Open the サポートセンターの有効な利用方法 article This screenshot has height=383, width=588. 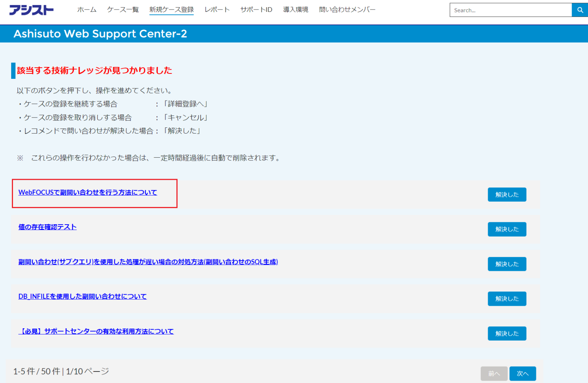(x=96, y=331)
